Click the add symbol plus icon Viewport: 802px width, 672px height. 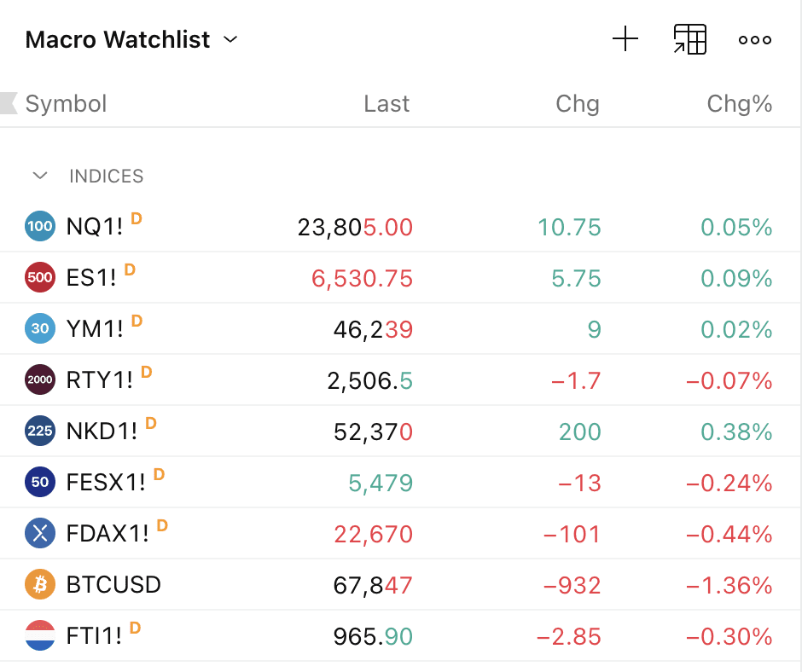(625, 39)
